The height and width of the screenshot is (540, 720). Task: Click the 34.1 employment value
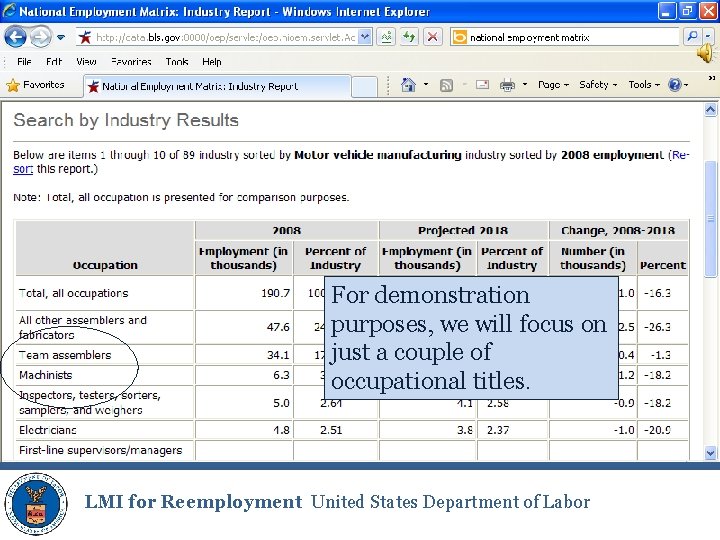tap(278, 355)
